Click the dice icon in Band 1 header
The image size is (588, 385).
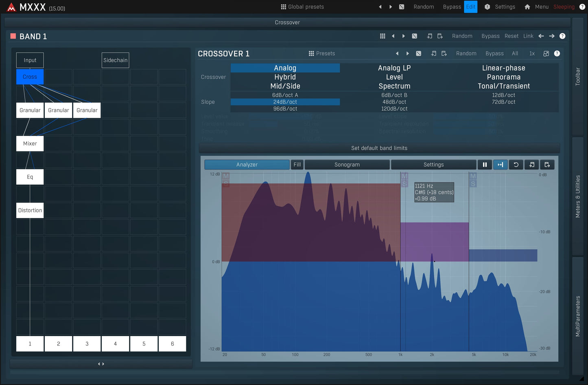(414, 36)
